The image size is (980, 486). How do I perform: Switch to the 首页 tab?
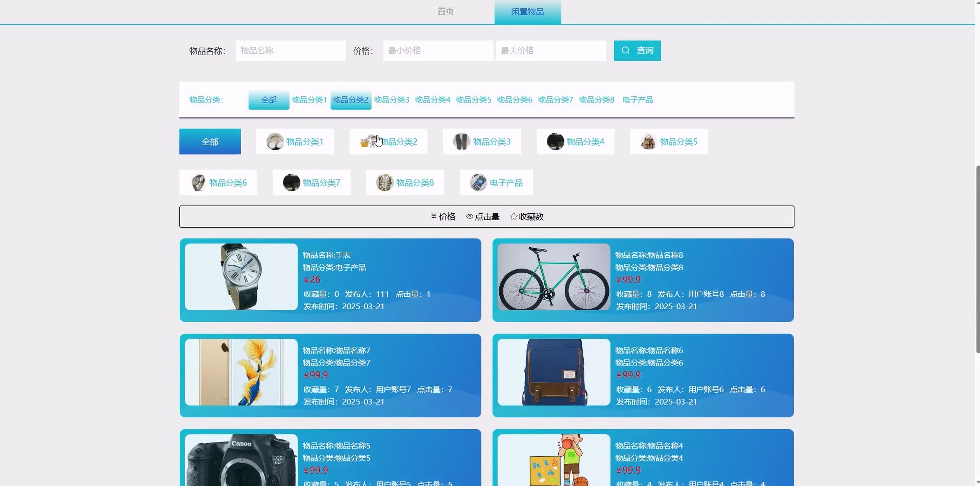(x=445, y=11)
